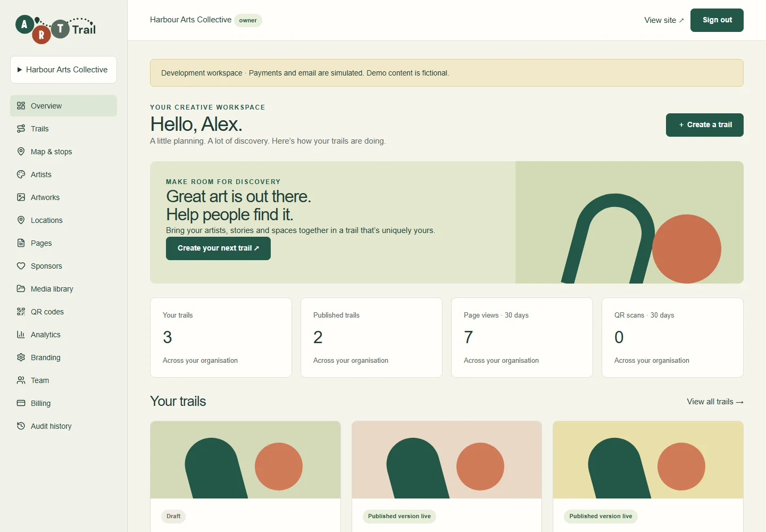Click the Your trails section heading

pyautogui.click(x=178, y=401)
